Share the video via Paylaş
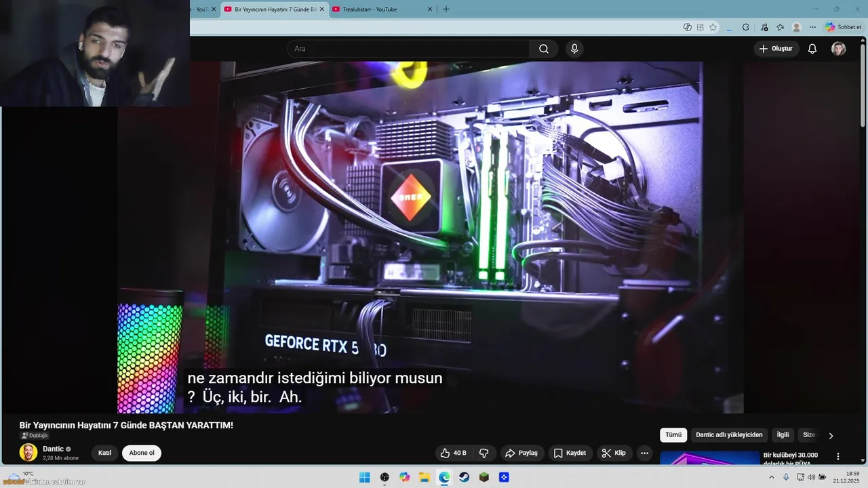The width and height of the screenshot is (868, 488). pyautogui.click(x=521, y=453)
